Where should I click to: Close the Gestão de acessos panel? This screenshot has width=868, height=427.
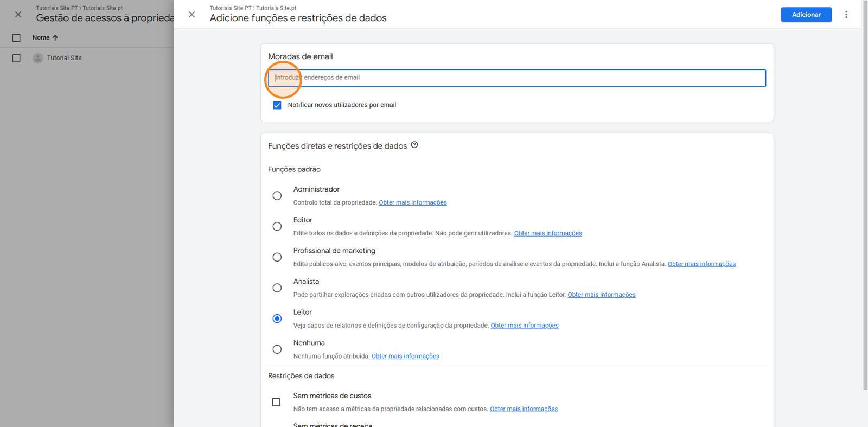pos(18,15)
